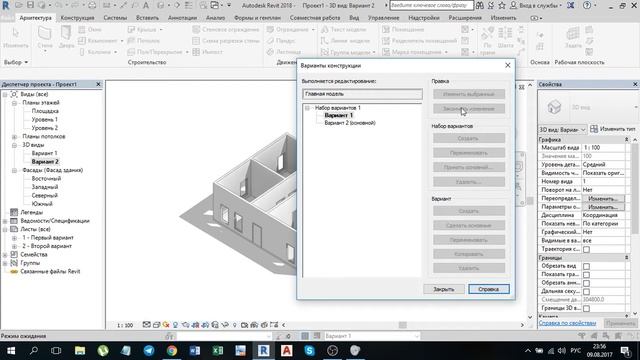
Task: Open the Revit application menu button
Action: (6, 6)
